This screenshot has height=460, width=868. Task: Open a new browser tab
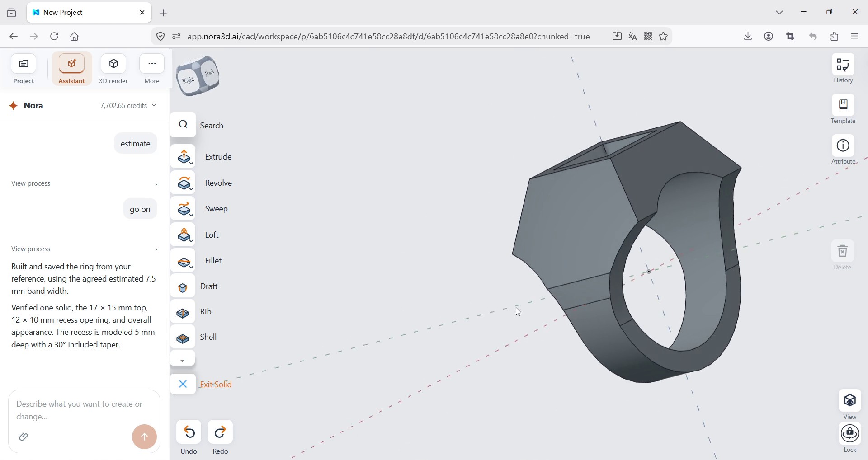[x=164, y=13]
